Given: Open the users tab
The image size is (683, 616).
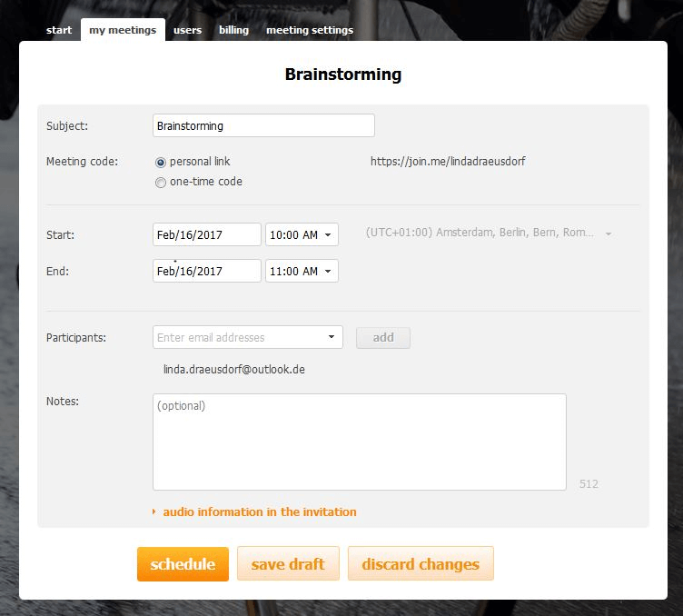Looking at the screenshot, I should (x=187, y=30).
